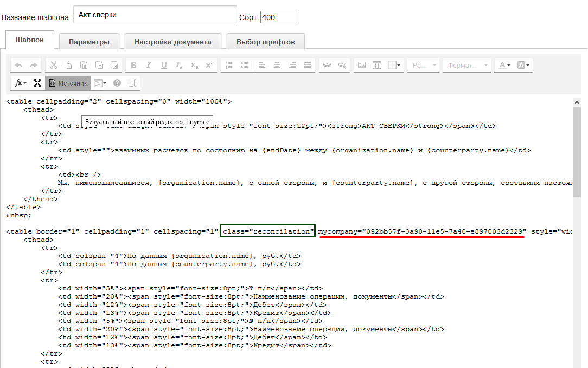Toggle bold formatting

[133, 65]
